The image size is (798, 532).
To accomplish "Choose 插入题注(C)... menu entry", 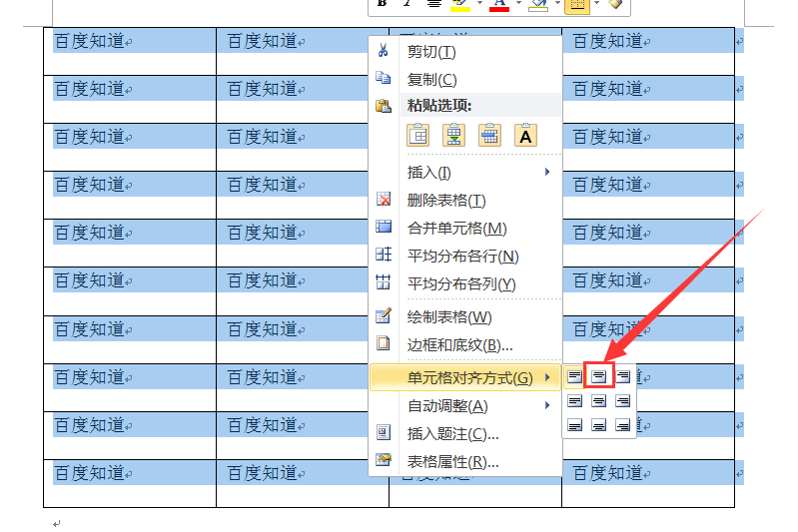I will point(465,434).
